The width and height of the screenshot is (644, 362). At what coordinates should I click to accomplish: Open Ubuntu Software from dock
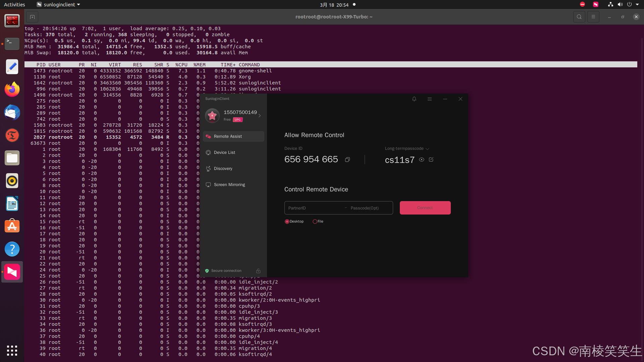click(12, 226)
